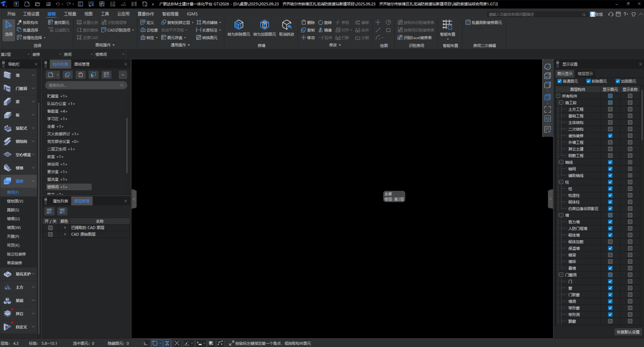Viewport: 644px width, 347px height.
Task: Click the 新建 component icon in 构件列表
Action: 51,75
